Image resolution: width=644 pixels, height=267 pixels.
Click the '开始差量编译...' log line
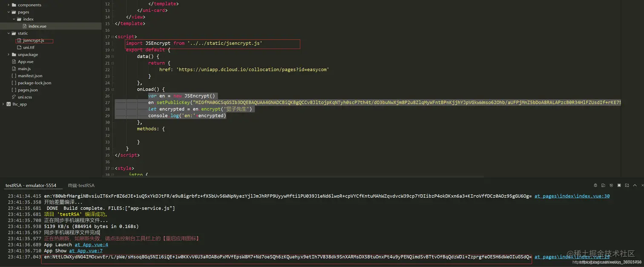[63, 202]
